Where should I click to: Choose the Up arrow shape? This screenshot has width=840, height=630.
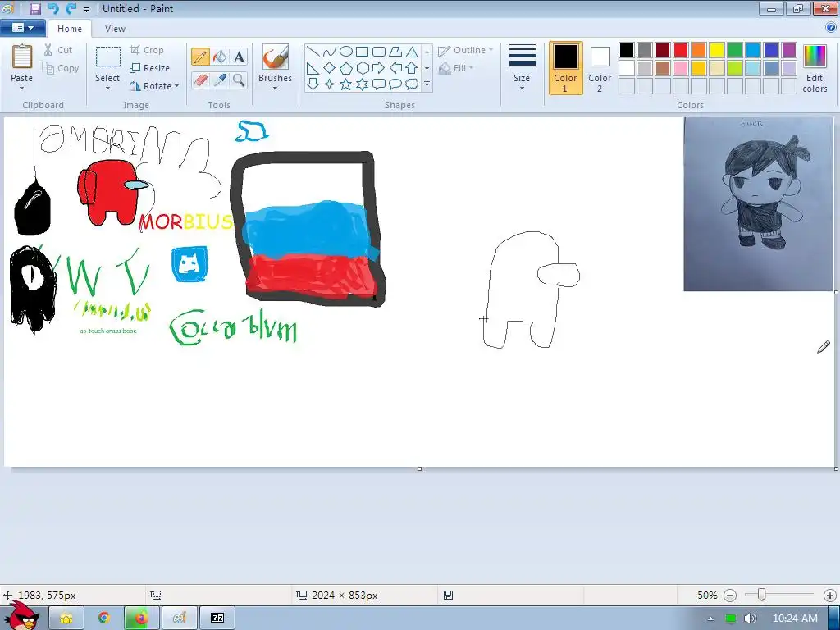412,68
